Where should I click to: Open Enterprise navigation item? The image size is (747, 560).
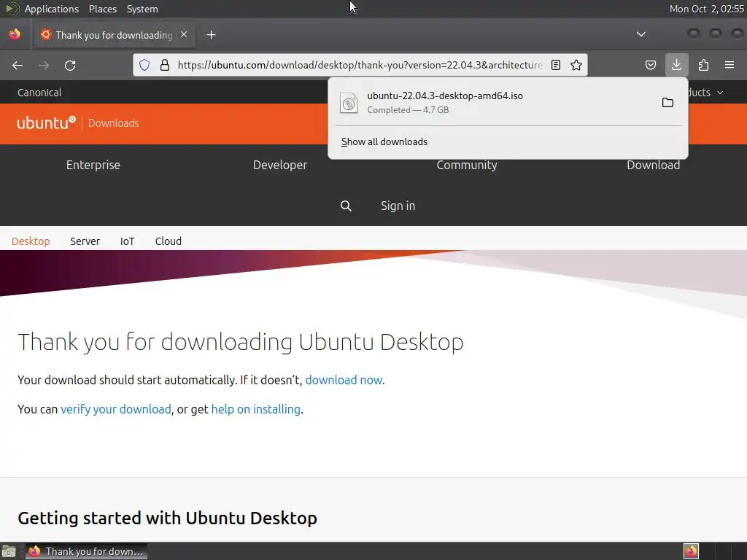tap(93, 165)
